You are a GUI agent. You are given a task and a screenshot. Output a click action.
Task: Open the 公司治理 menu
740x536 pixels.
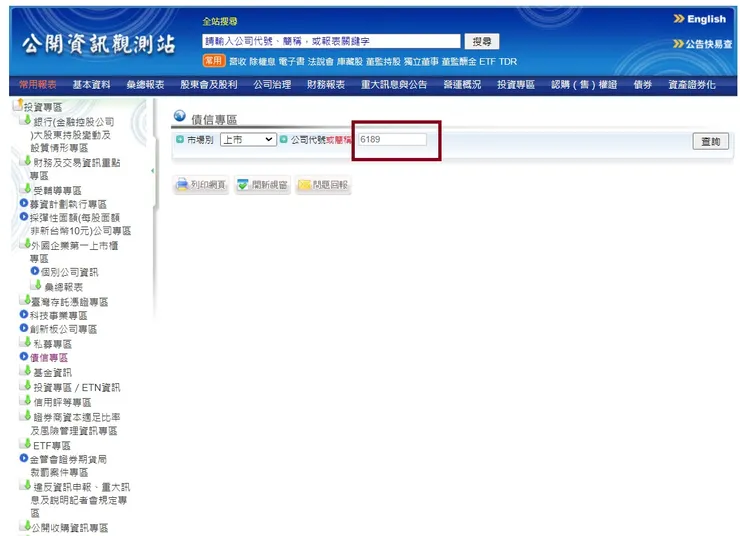(272, 84)
